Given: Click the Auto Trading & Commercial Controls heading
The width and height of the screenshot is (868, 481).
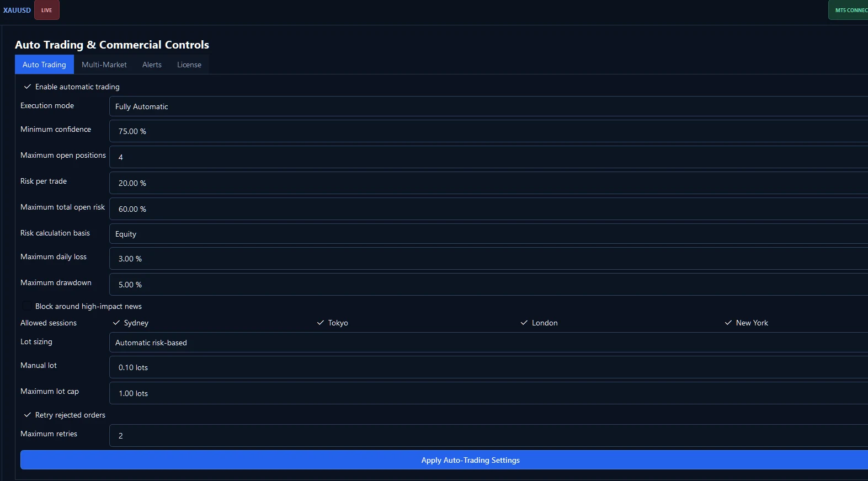Looking at the screenshot, I should pos(112,45).
